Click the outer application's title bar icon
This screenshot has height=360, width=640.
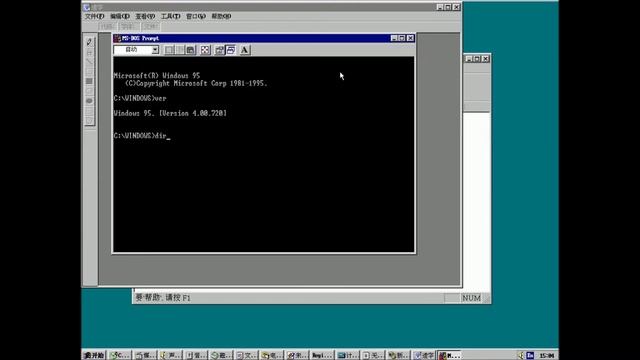click(87, 7)
